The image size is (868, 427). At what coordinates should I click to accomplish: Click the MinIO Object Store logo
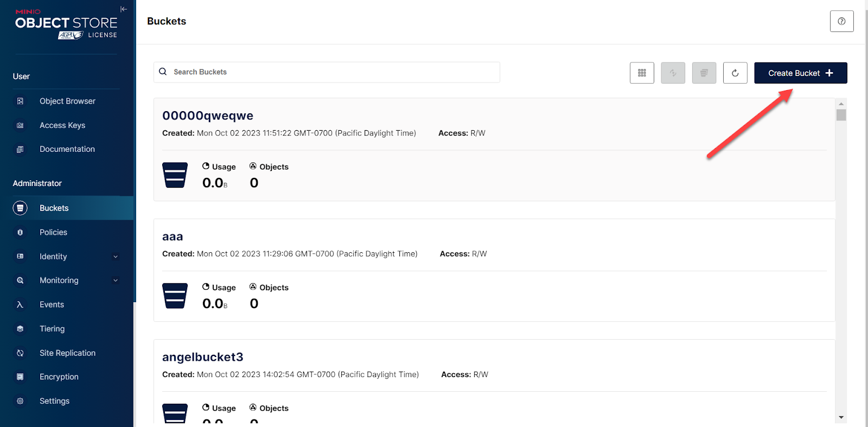pyautogui.click(x=66, y=22)
